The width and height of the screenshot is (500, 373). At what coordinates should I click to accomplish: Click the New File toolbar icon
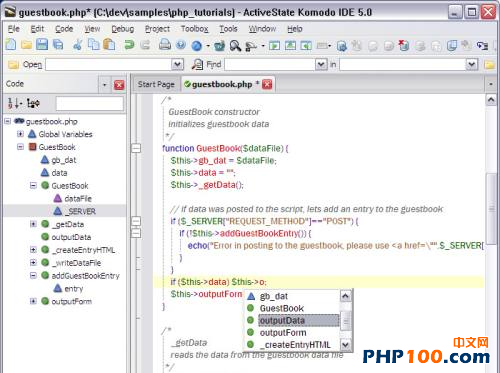pyautogui.click(x=11, y=45)
